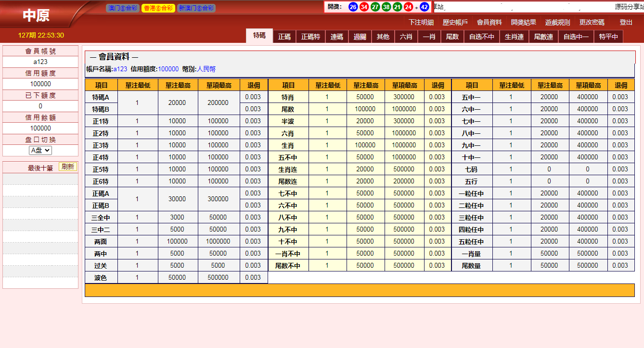Switch to the 新澳门⑥合彩 lottery

196,8
